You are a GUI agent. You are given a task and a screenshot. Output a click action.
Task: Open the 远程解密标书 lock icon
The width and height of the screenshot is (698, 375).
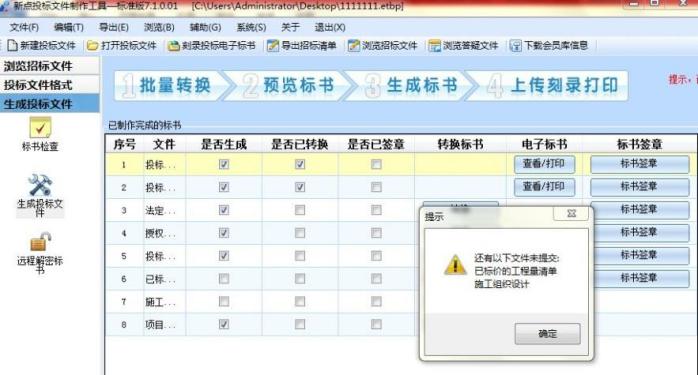coord(40,242)
